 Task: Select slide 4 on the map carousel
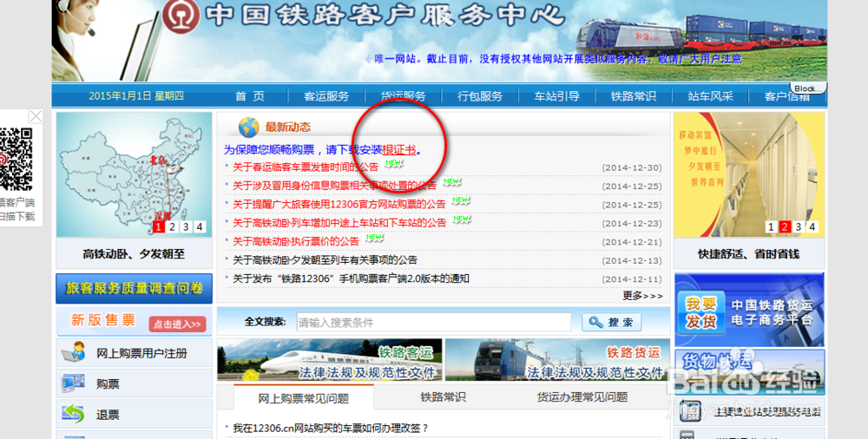click(x=200, y=226)
